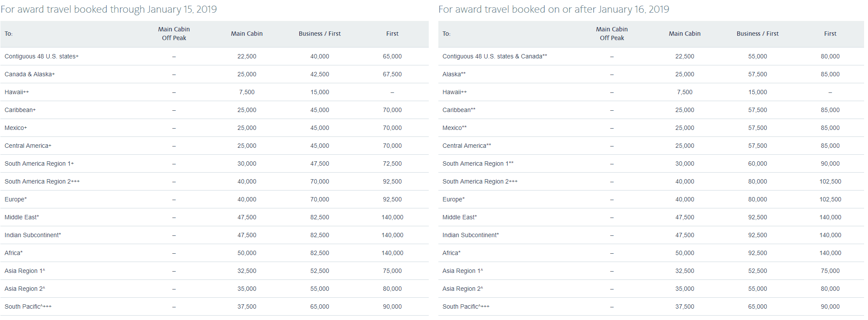Select 45,000 Business value in Mexico+ row
Screen dimensions: 868x320
(x=320, y=128)
